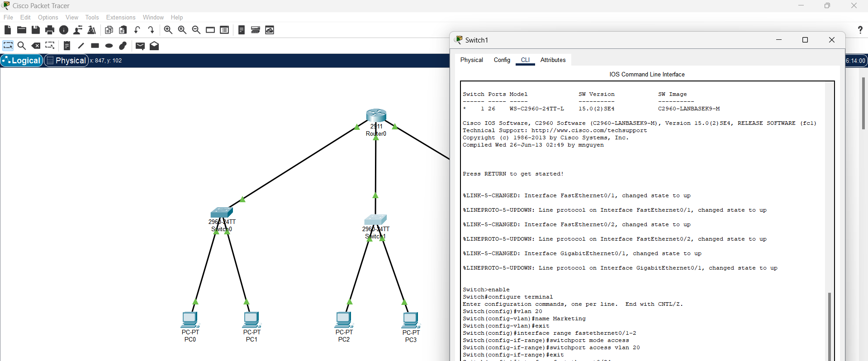This screenshot has width=868, height=361.
Task: Open an existing file with folder icon
Action: point(22,30)
